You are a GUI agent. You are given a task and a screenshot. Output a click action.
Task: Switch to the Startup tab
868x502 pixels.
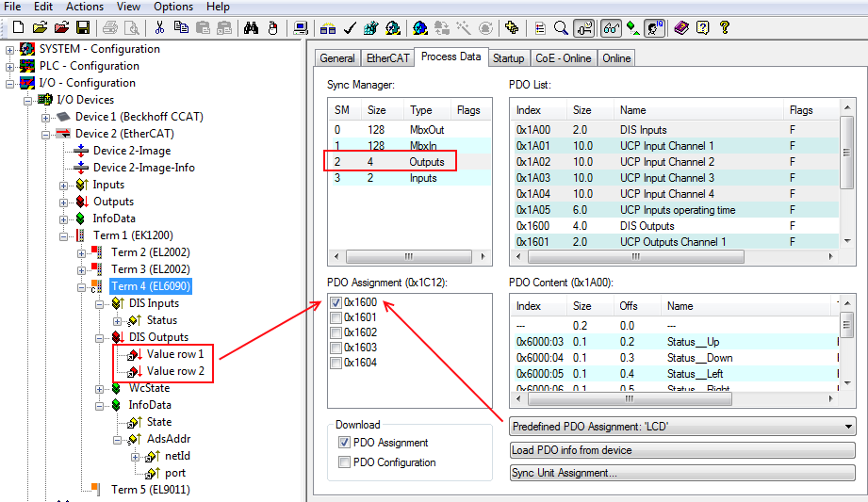tap(508, 58)
